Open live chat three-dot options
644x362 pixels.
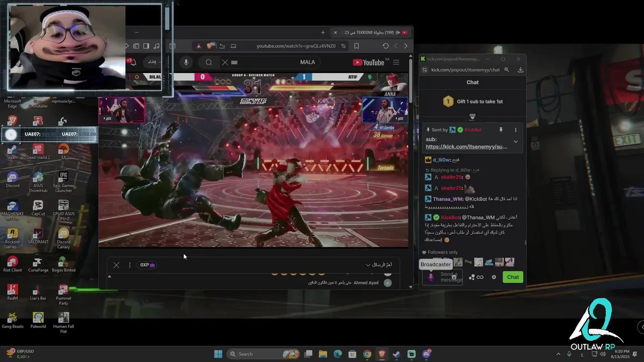coord(129,265)
